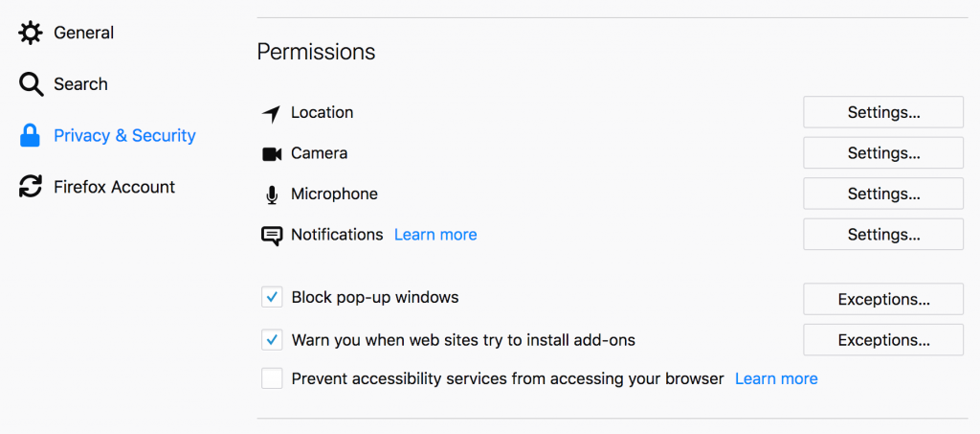980x434 pixels.
Task: Uncheck Block pop-up windows
Action: click(x=272, y=298)
